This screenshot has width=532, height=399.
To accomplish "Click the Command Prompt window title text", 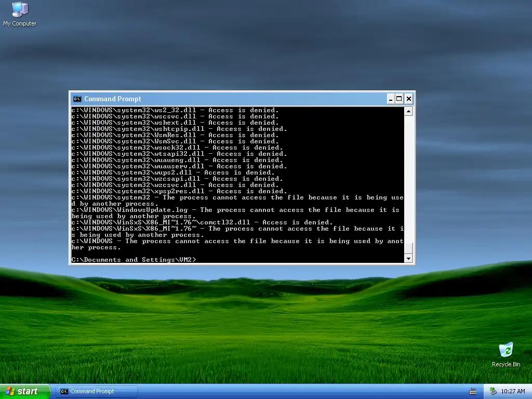I will point(113,99).
